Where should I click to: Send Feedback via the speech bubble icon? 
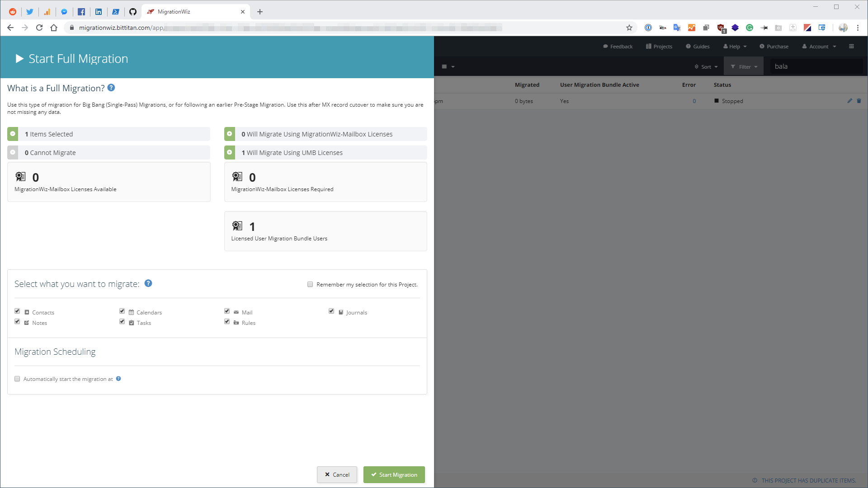(606, 46)
